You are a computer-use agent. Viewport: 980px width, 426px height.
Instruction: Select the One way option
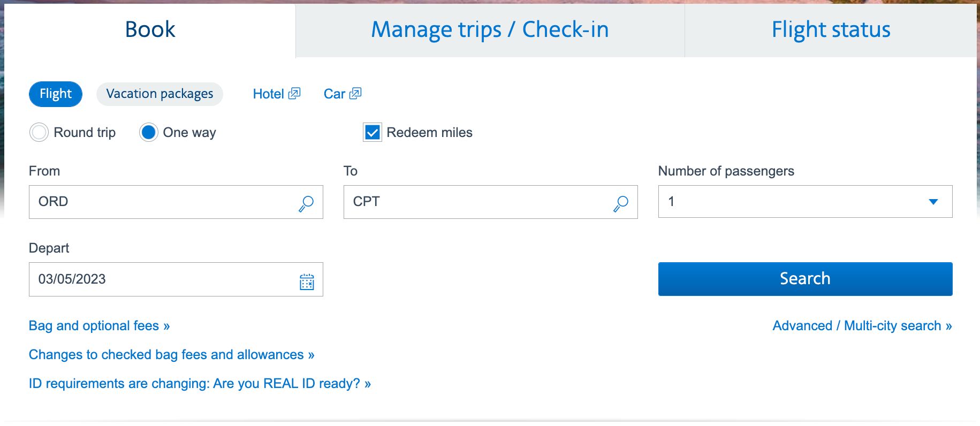click(148, 132)
